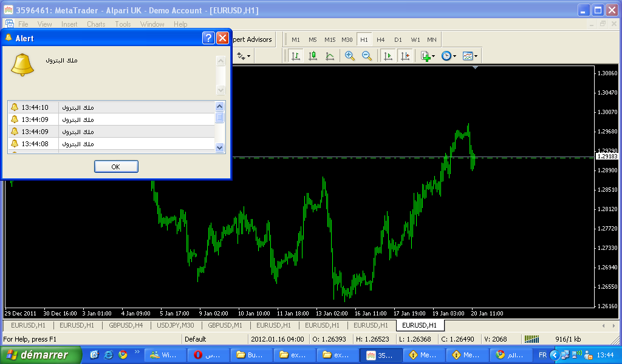Select the M30 timeframe
This screenshot has width=622, height=364.
(347, 39)
